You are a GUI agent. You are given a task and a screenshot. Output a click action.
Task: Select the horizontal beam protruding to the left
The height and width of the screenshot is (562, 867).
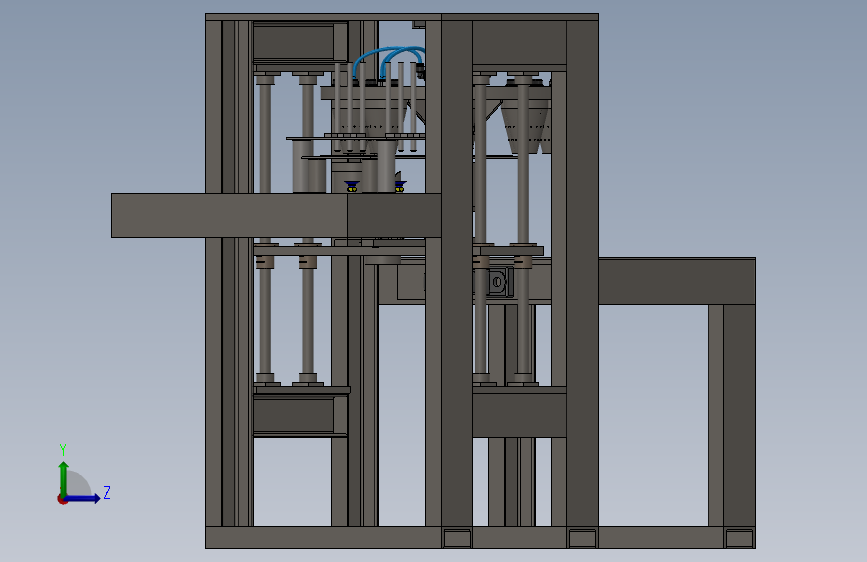276,216
